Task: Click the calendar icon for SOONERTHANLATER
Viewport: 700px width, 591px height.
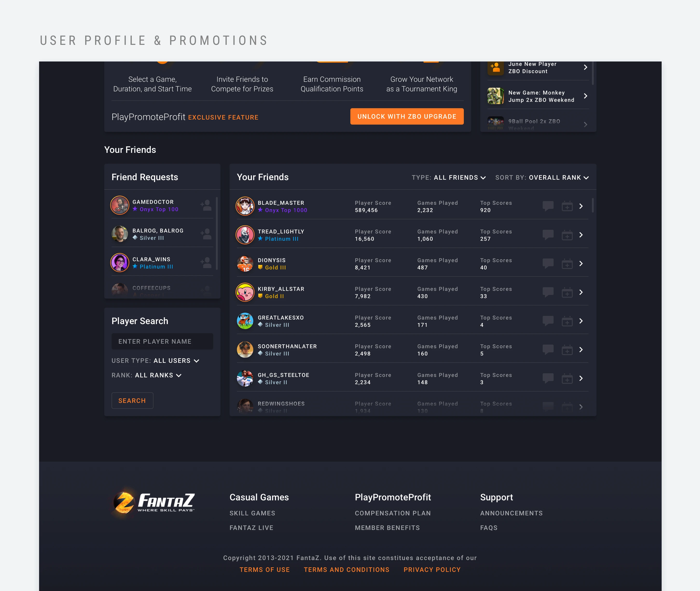Action: (x=567, y=349)
